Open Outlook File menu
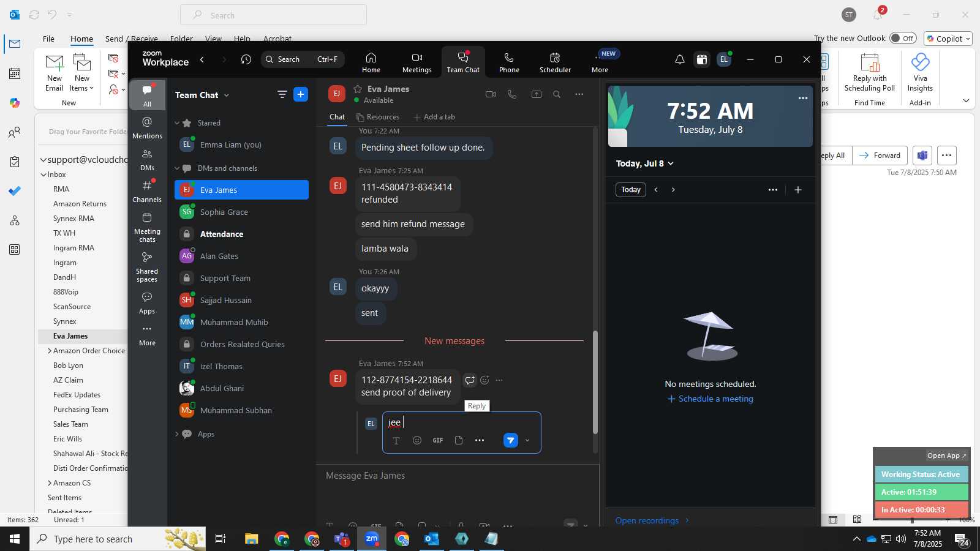Viewport: 980px width, 551px height. click(x=48, y=39)
